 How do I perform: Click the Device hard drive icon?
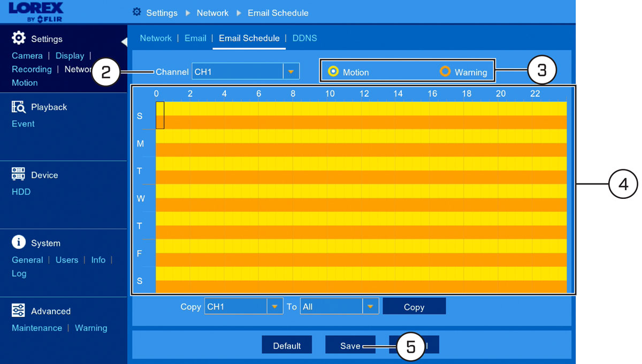pos(19,174)
